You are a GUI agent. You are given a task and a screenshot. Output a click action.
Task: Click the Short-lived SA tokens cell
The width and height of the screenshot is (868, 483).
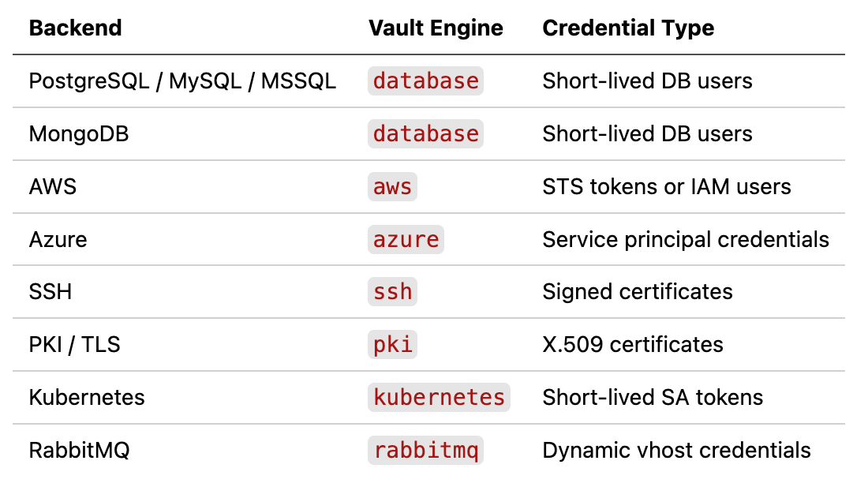(x=653, y=397)
